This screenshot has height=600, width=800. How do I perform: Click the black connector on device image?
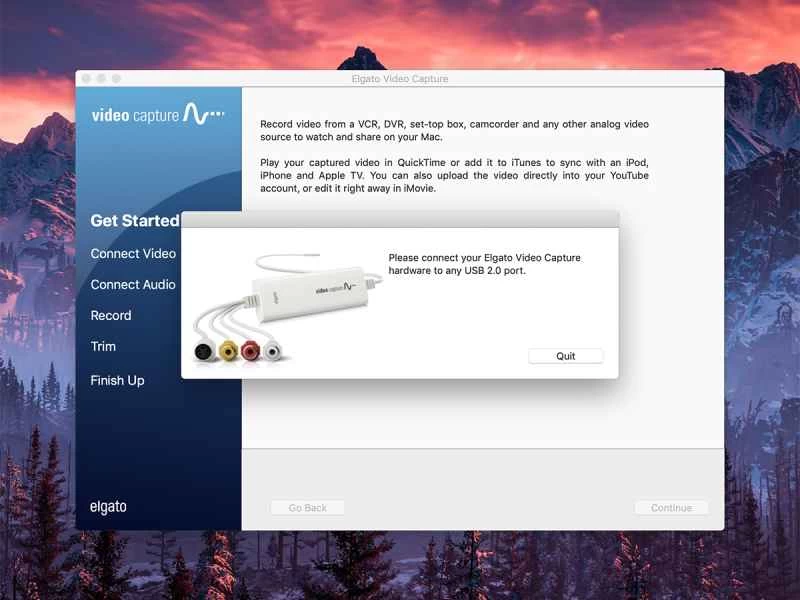click(x=202, y=350)
